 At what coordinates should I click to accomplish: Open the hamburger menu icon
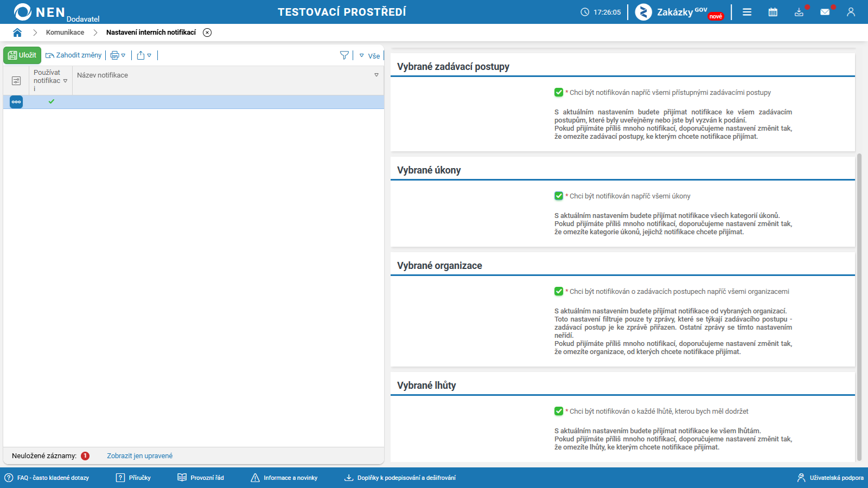pyautogui.click(x=747, y=12)
